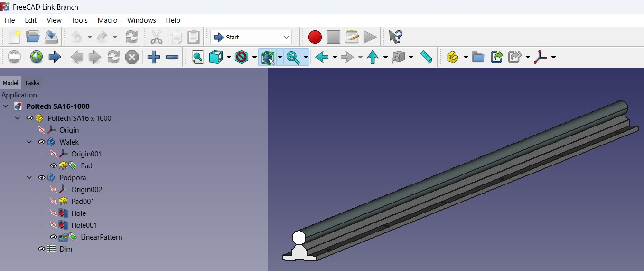Click the blue next-page arrow icon
The height and width of the screenshot is (271, 644).
point(55,58)
